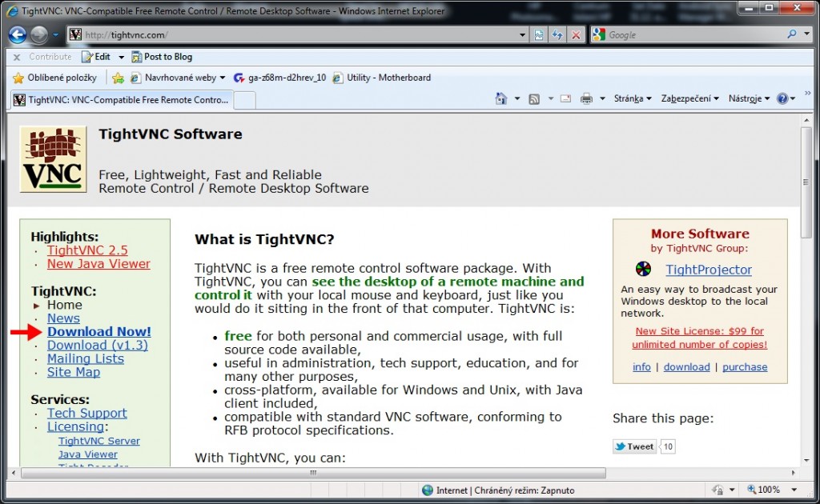Click the add to favorites bar star icon
Image resolution: width=820 pixels, height=504 pixels.
click(x=119, y=78)
